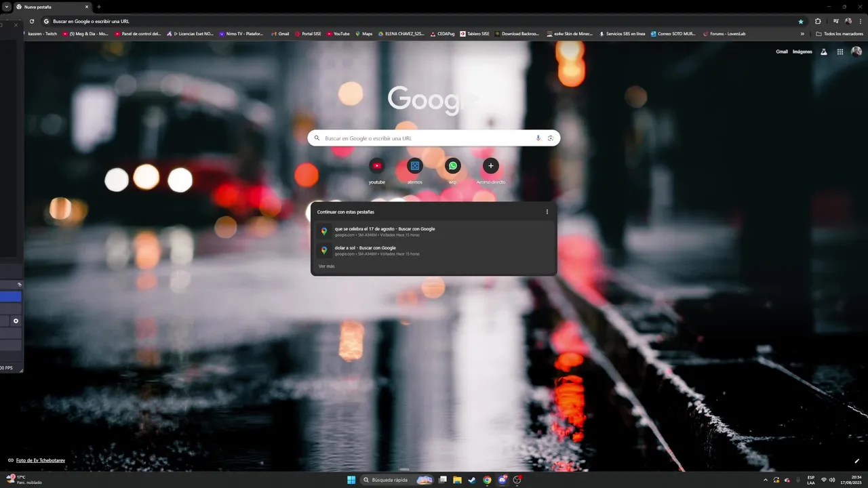Open the ez4w Skin de Minecraft bookmark
Image resolution: width=868 pixels, height=488 pixels.
click(x=570, y=34)
